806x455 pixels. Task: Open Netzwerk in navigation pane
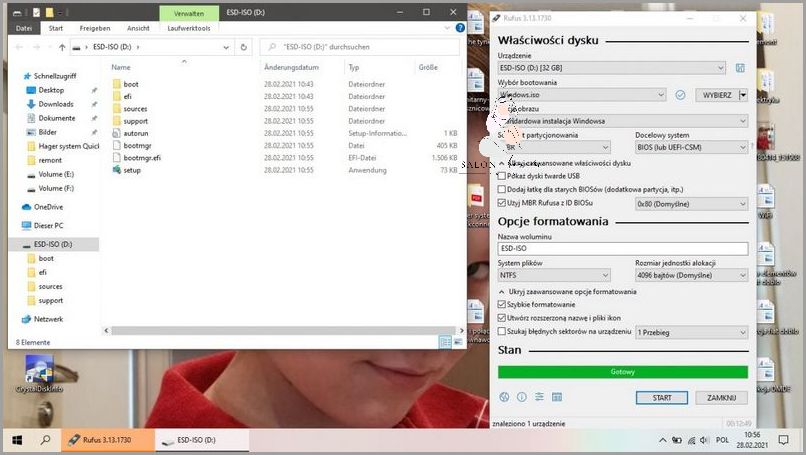48,319
